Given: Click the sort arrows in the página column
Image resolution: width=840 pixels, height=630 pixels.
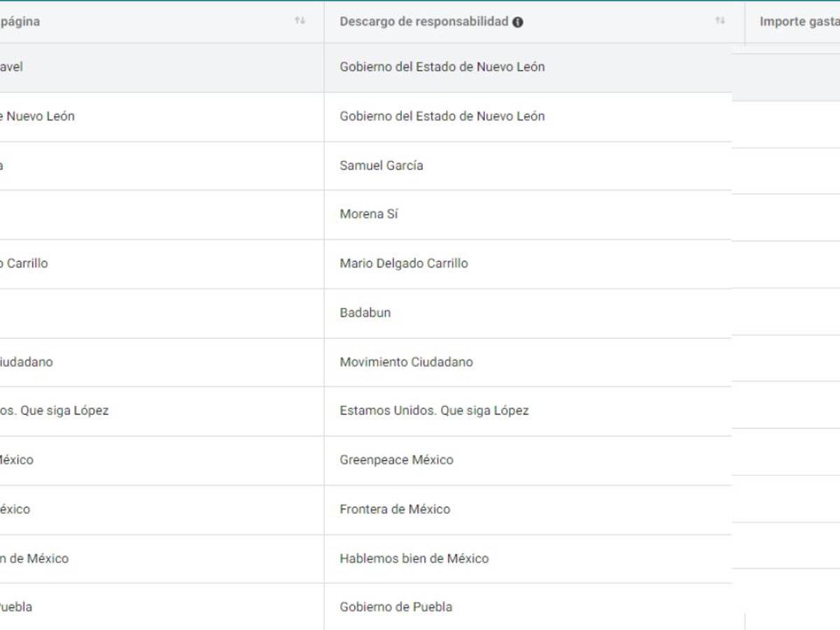Looking at the screenshot, I should tap(300, 21).
